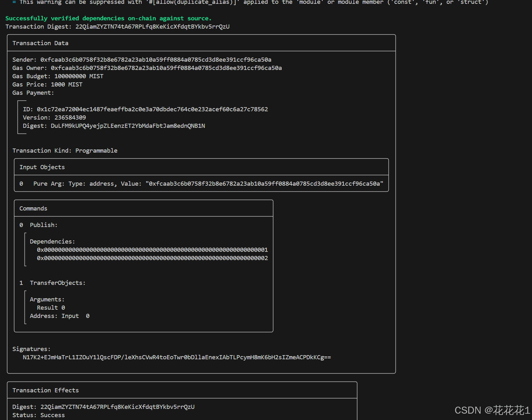The height and width of the screenshot is (420, 532).
Task: Click the Version 236584309 number
Action: click(70, 118)
